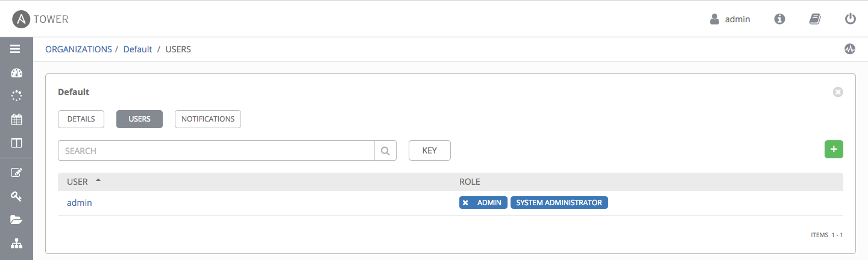View the activity stream icon
The image size is (868, 260).
[x=850, y=49]
